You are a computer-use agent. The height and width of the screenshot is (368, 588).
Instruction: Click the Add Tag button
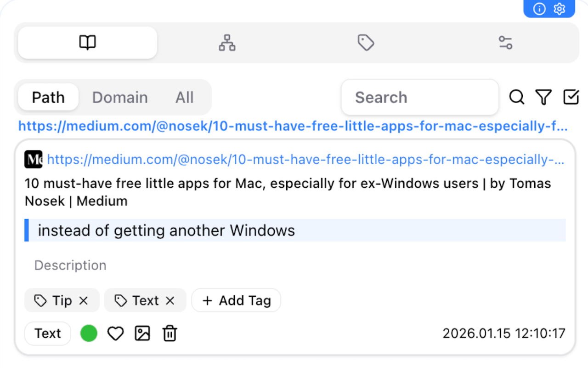coord(236,300)
